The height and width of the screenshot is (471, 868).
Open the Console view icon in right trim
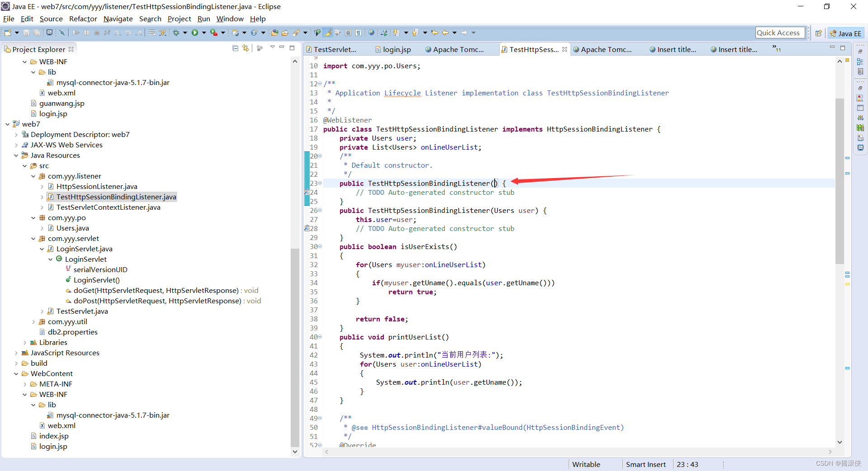[x=860, y=147]
